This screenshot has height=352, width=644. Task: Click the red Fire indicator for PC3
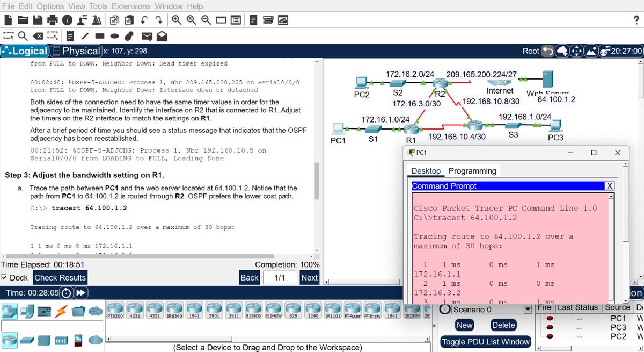(x=550, y=327)
